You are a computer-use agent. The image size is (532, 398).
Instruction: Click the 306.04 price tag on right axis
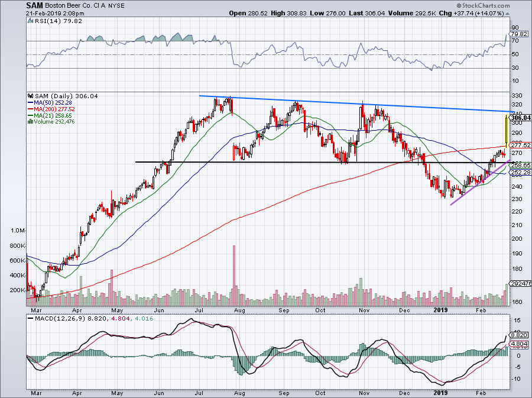[x=520, y=118]
